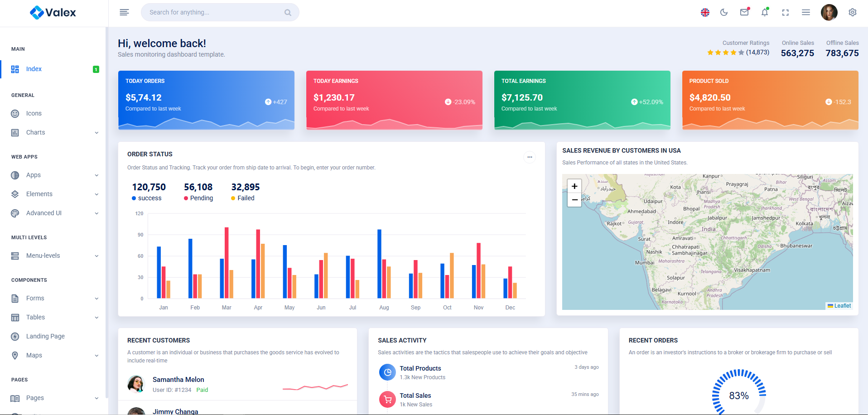Toggle the Pending legend item
The image size is (868, 415).
pos(198,198)
